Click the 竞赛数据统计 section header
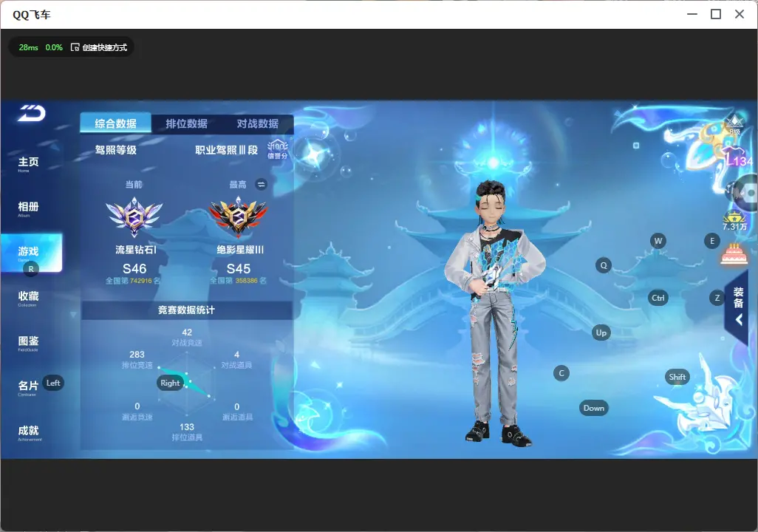758x532 pixels. point(187,310)
